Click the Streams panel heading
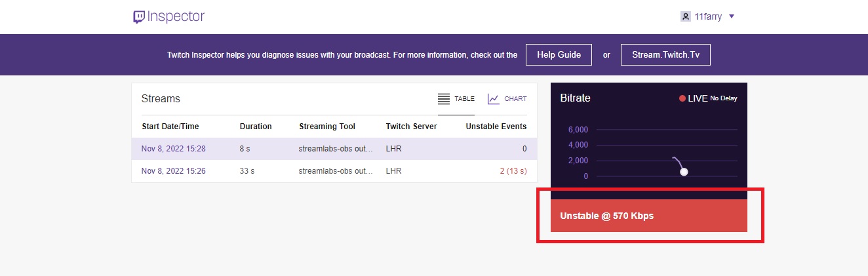The height and width of the screenshot is (276, 868). [161, 98]
